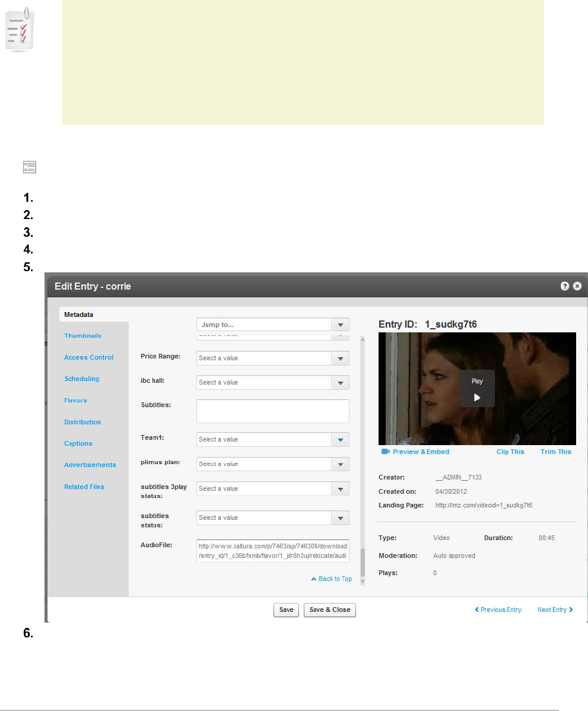Go to Previous Entry
The width and height of the screenshot is (588, 711).
pyautogui.click(x=501, y=610)
